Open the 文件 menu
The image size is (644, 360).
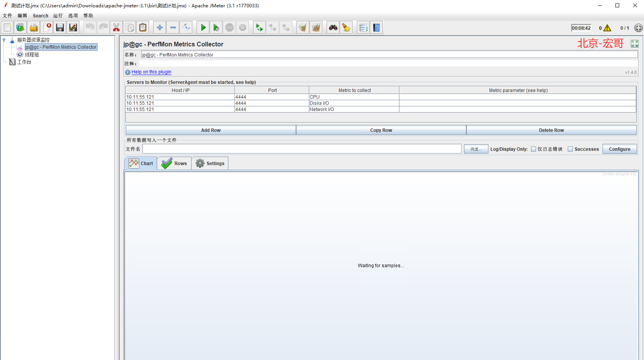tap(7, 16)
